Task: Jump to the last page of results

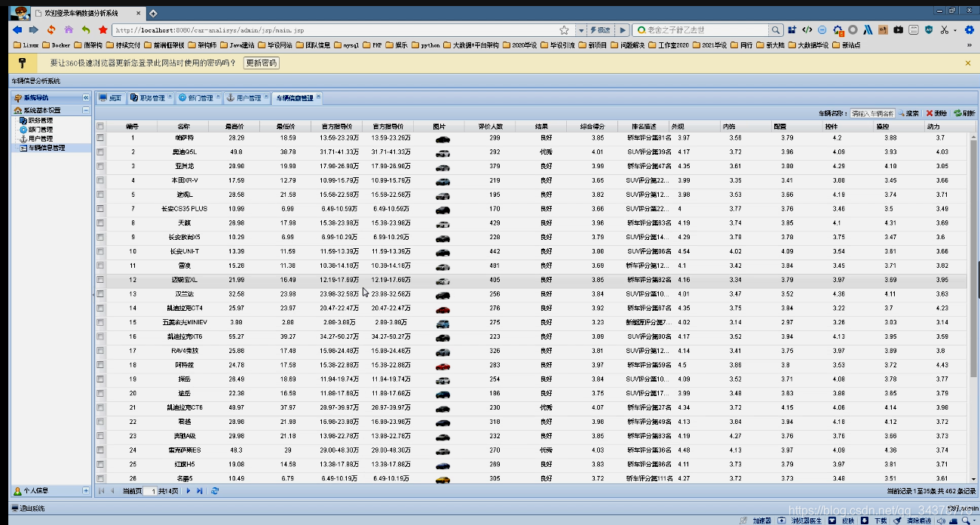Action: [x=200, y=491]
